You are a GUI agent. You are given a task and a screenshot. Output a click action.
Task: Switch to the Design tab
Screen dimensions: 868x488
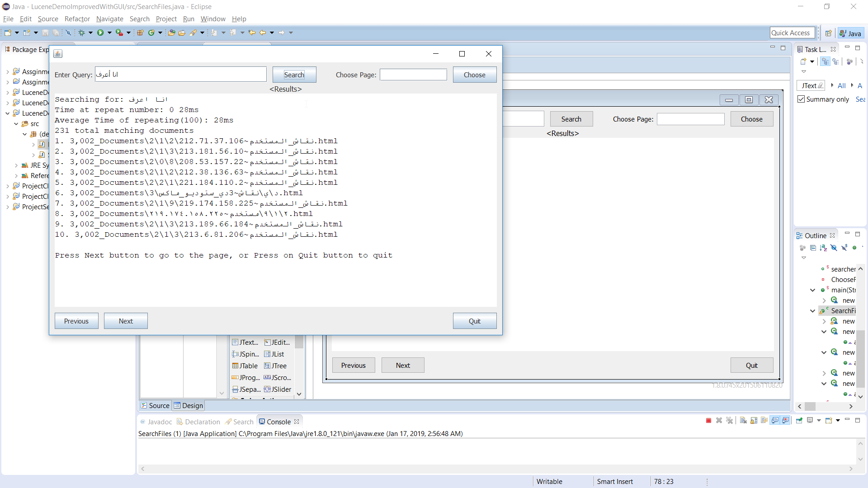coord(192,405)
